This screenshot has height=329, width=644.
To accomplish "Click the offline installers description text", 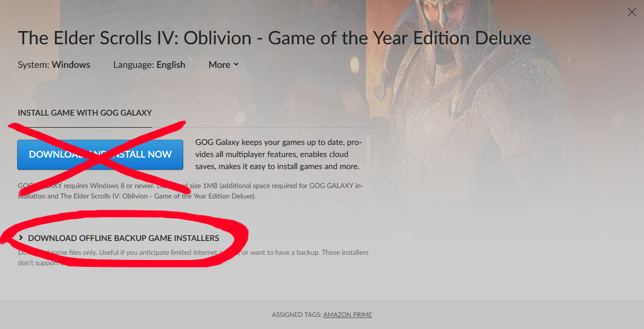I will [193, 257].
